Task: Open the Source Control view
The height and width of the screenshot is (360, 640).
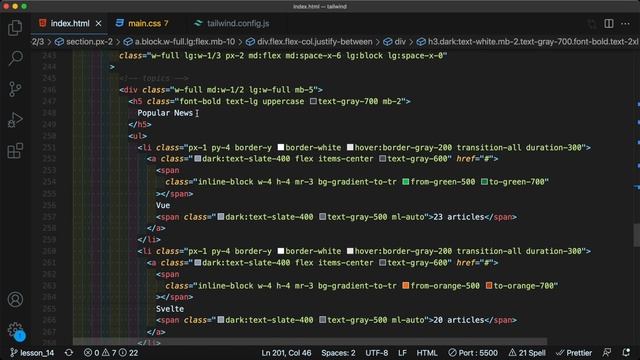Action: pos(15,89)
